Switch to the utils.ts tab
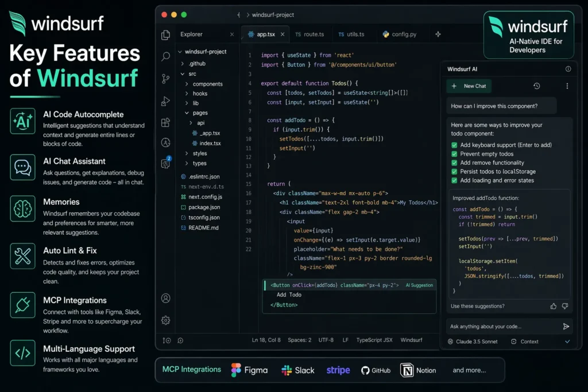588x392 pixels. point(351,34)
